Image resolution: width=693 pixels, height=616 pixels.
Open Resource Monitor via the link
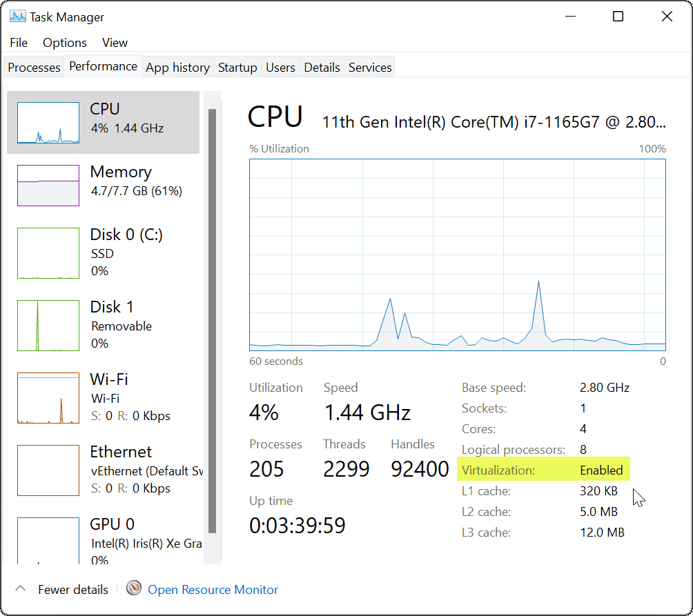click(213, 589)
